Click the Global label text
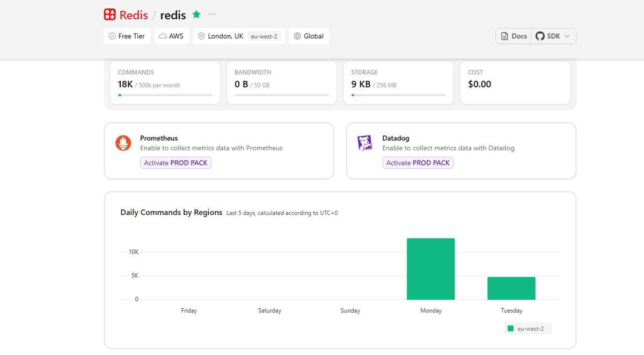The image size is (644, 355). tap(313, 36)
